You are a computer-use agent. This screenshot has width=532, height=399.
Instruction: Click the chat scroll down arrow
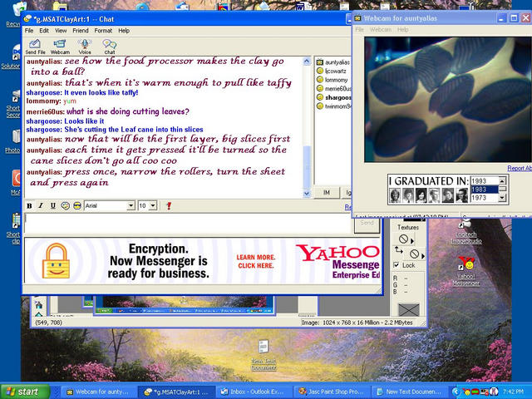pyautogui.click(x=307, y=194)
